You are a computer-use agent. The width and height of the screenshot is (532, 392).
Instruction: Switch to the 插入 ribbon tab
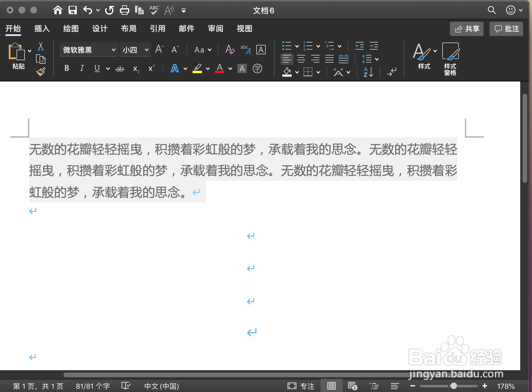tap(42, 29)
